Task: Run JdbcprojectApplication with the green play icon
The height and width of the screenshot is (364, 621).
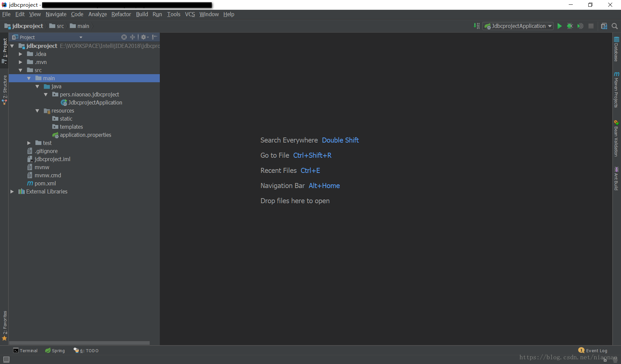Action: click(560, 26)
